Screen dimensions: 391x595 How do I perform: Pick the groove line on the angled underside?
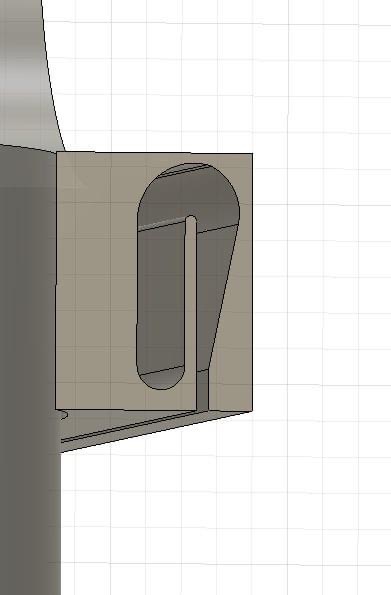(129, 427)
